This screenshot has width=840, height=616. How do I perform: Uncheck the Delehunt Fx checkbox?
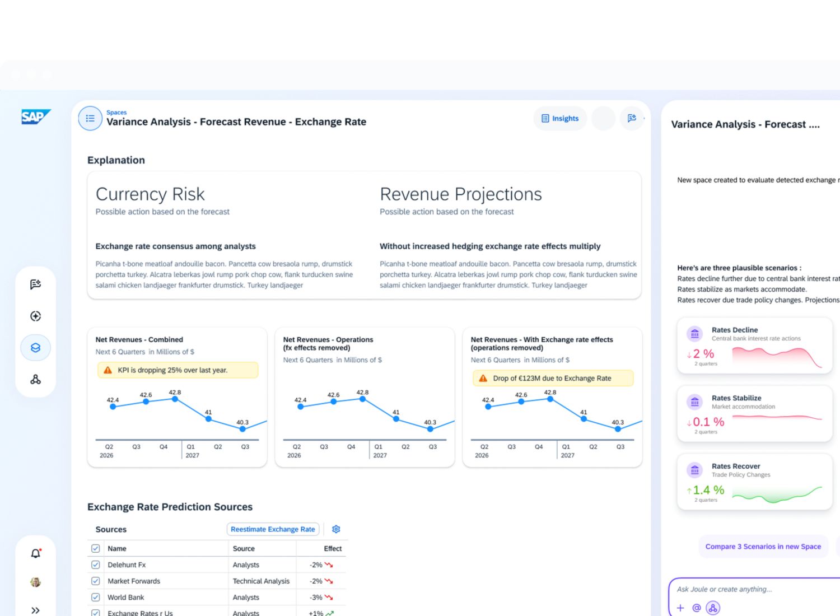click(x=96, y=565)
